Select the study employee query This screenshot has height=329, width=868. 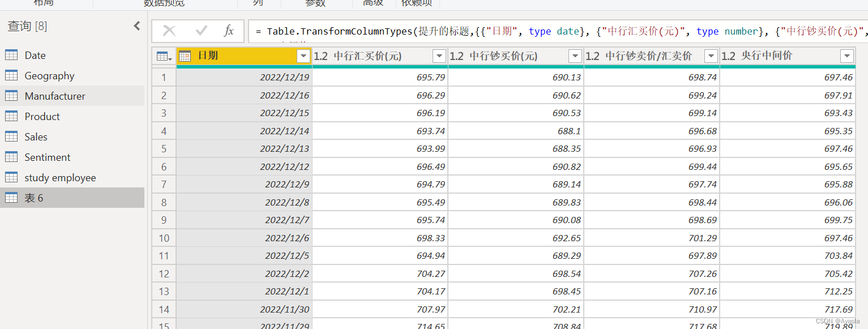(x=72, y=177)
